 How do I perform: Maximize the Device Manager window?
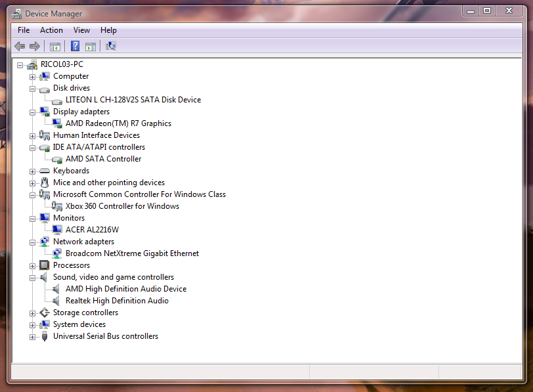[487, 11]
